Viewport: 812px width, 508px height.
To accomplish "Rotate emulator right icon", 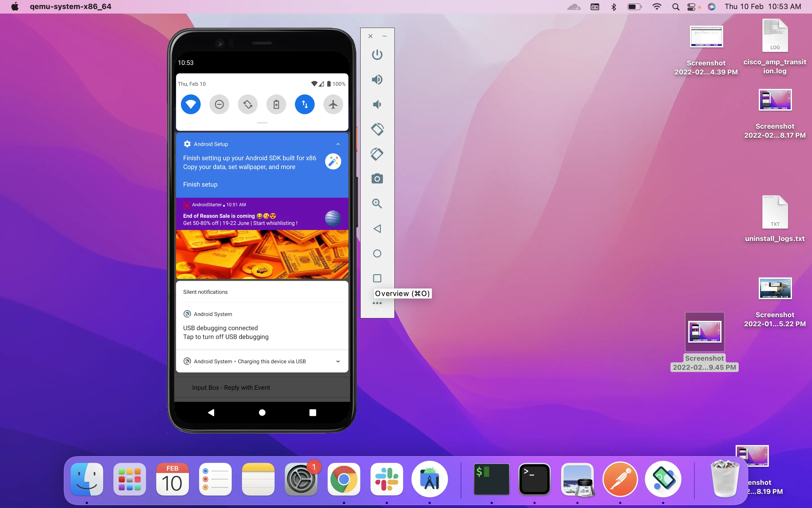I will [377, 154].
